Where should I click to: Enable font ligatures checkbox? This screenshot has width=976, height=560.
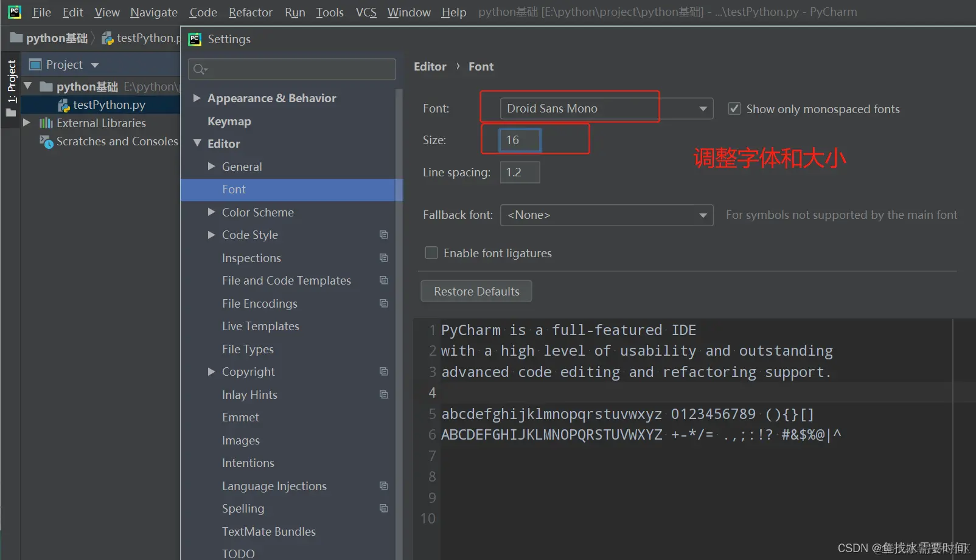point(431,253)
